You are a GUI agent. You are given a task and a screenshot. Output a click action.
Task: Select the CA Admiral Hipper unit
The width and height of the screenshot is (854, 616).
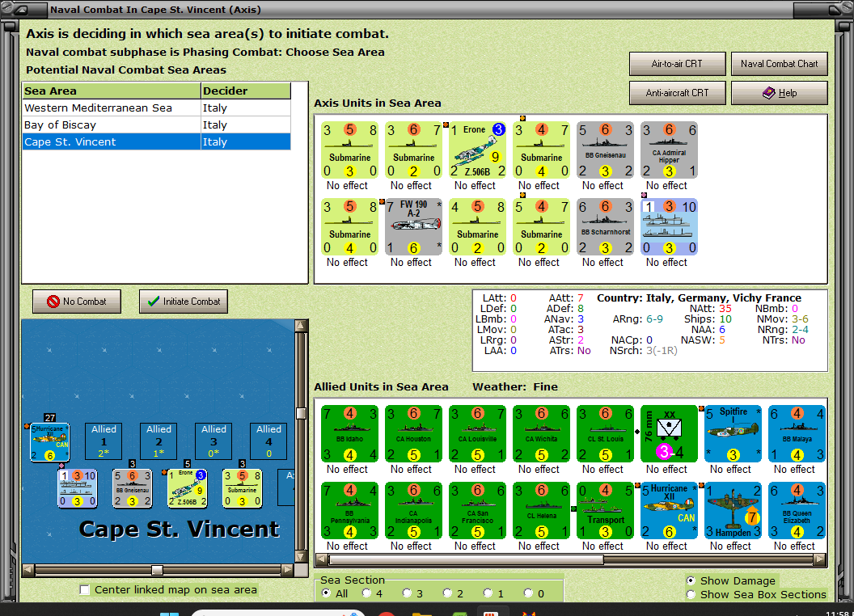pos(669,150)
